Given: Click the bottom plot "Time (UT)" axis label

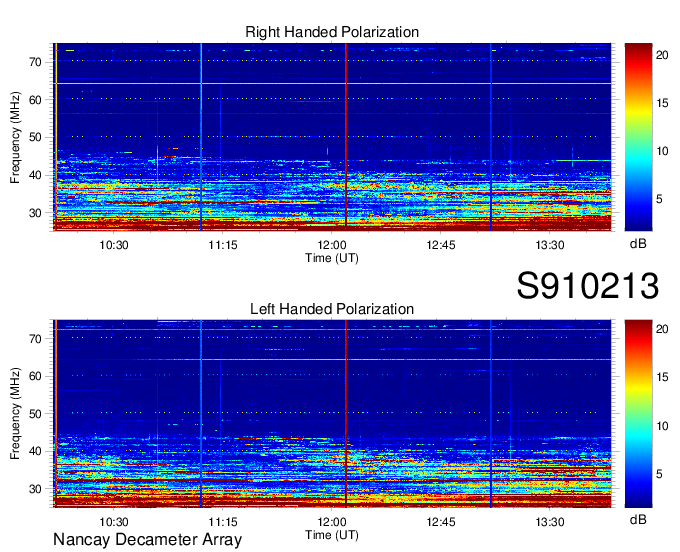Looking at the screenshot, I should coord(332,535).
